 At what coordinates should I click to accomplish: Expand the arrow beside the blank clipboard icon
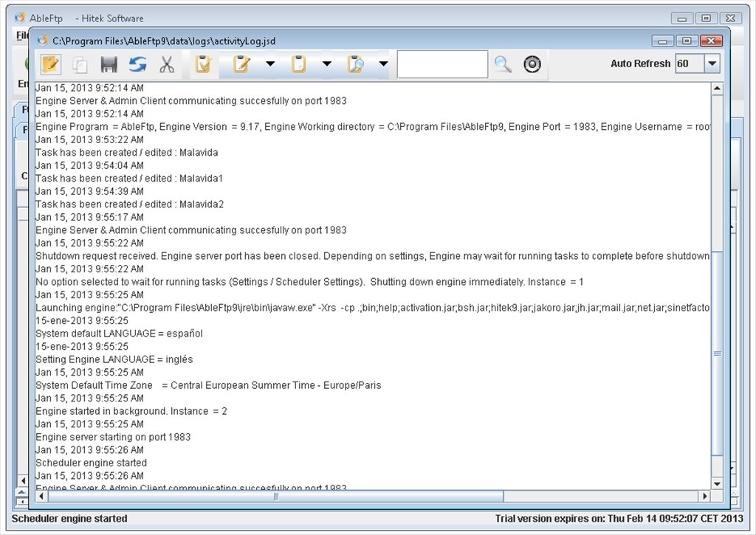coord(327,63)
